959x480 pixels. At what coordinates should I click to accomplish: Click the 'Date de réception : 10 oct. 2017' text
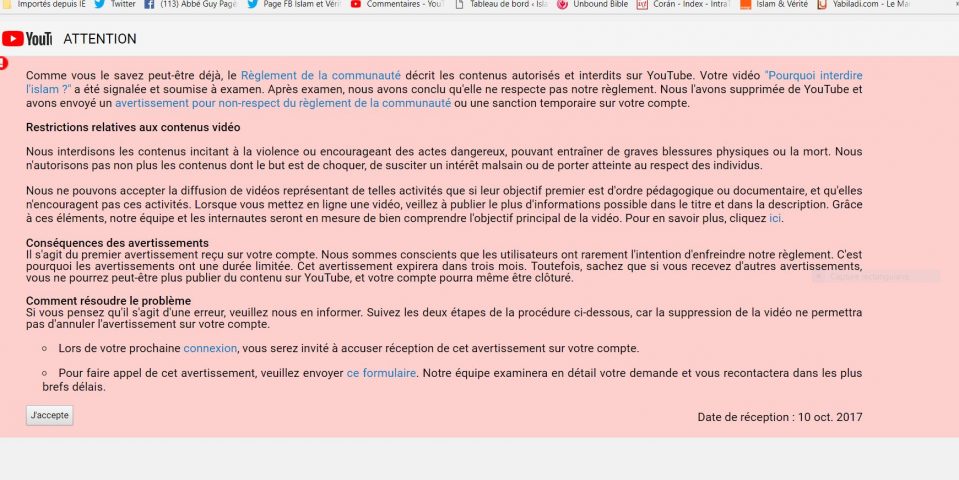click(x=780, y=418)
